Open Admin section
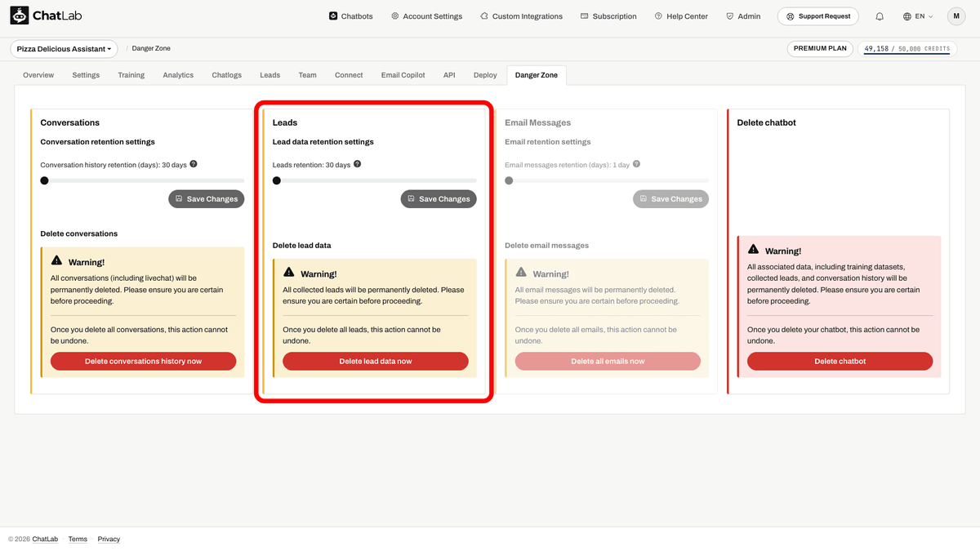Viewport: 980px width, 551px height. (x=743, y=16)
